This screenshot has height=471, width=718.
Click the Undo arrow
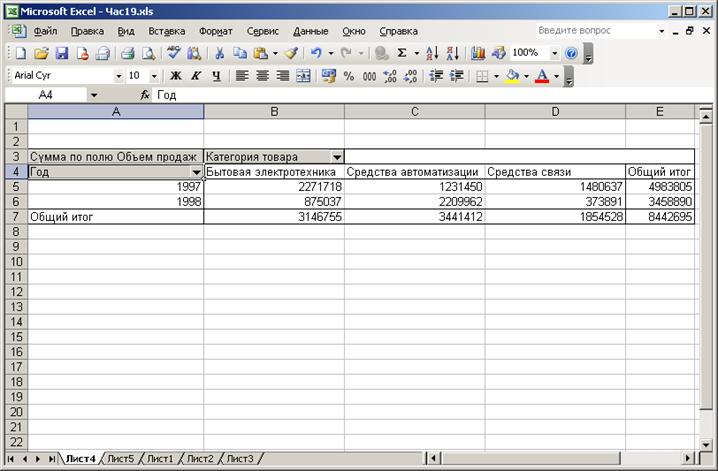(x=316, y=54)
